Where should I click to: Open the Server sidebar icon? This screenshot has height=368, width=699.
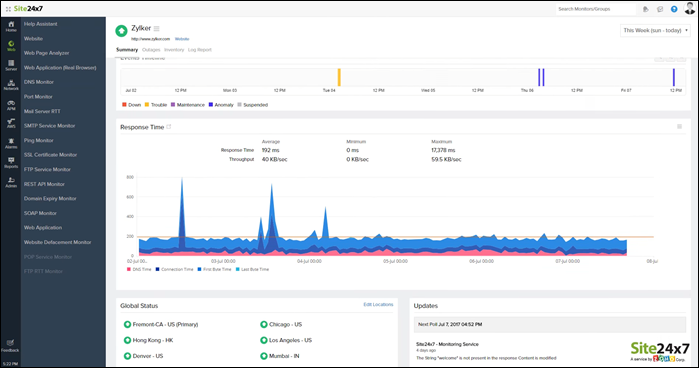[x=11, y=65]
